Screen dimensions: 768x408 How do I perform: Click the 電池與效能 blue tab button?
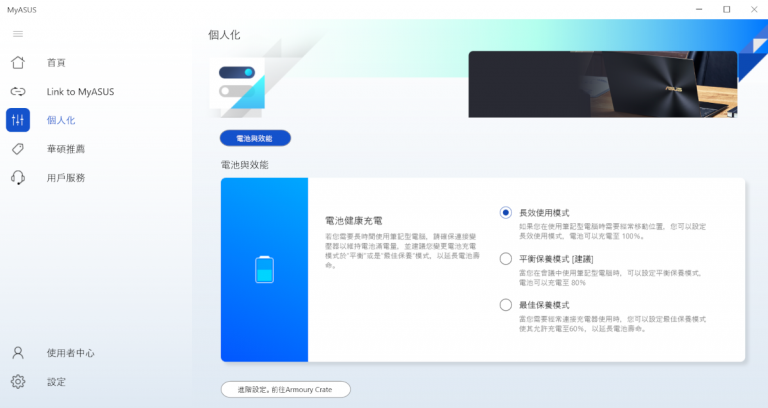(x=255, y=138)
